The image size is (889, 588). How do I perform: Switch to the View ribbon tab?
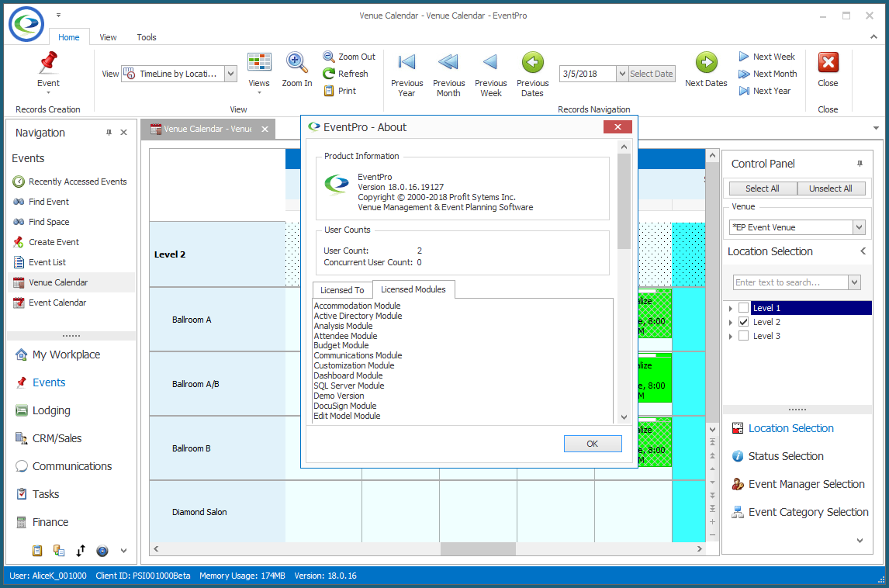coord(108,37)
